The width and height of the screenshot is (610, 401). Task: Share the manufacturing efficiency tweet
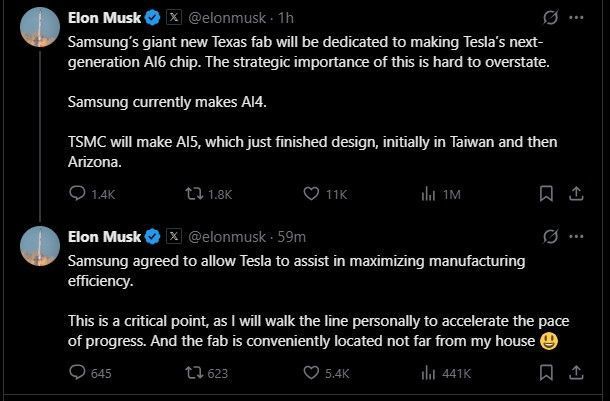pos(576,373)
